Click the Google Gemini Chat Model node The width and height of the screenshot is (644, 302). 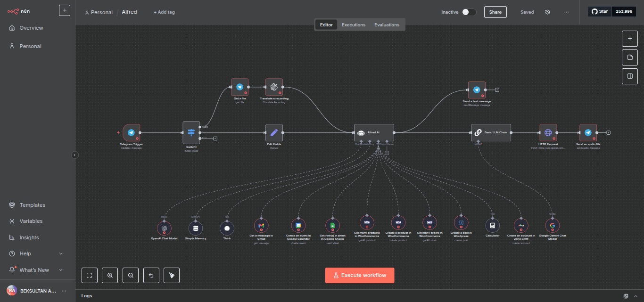552,226
